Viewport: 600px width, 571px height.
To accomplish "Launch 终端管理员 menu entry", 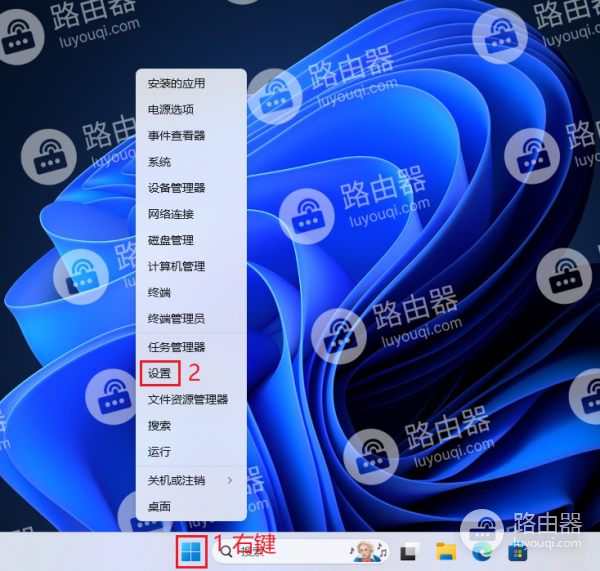I will coord(191,318).
